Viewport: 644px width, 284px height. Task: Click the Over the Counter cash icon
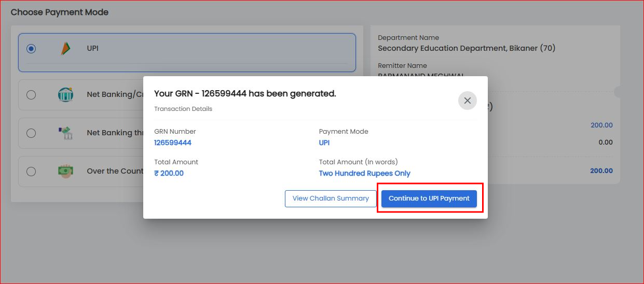(x=65, y=171)
